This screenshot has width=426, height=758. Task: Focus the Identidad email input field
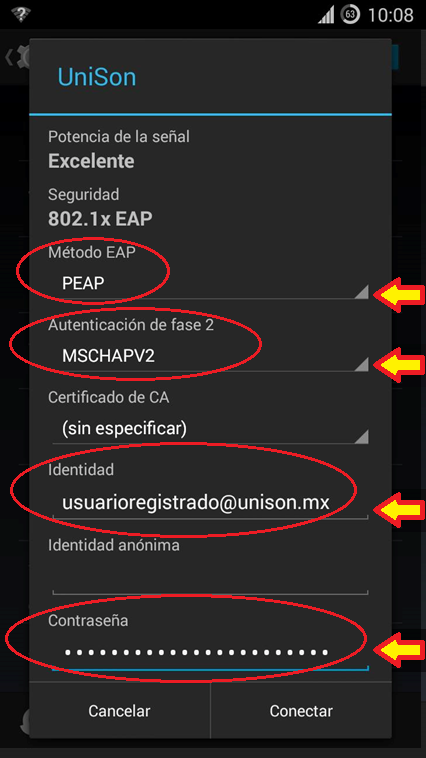point(210,503)
